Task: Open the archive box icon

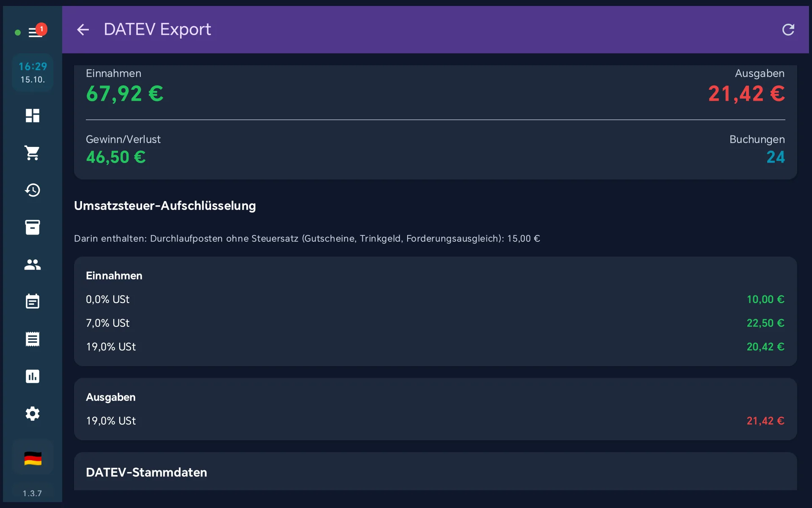Action: 33,227
